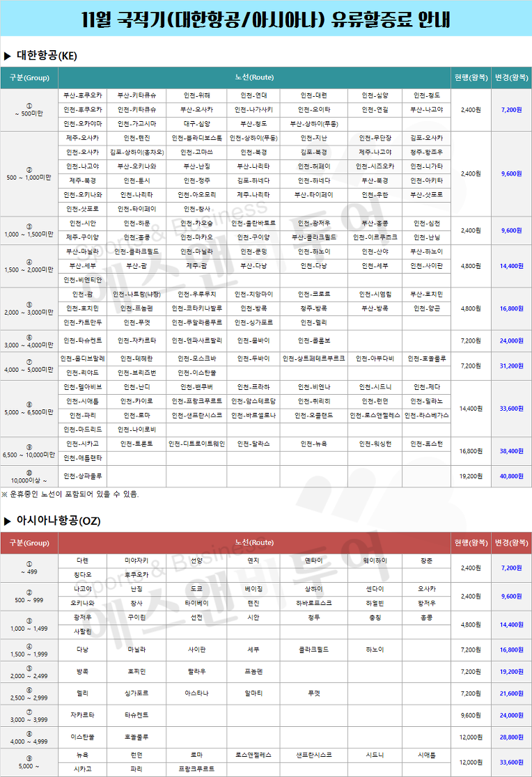Click the '인천-비엔티안' route cell
Viewport: 532px width, 777px height.
click(x=82, y=280)
